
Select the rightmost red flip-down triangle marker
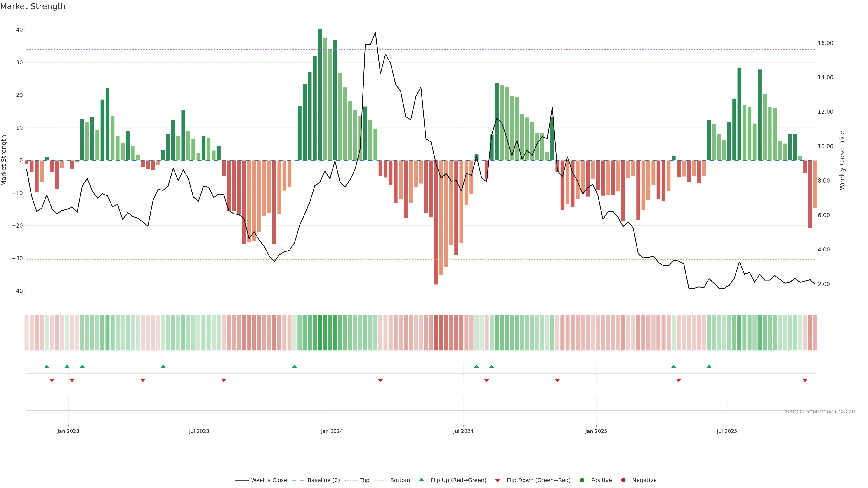coord(805,380)
